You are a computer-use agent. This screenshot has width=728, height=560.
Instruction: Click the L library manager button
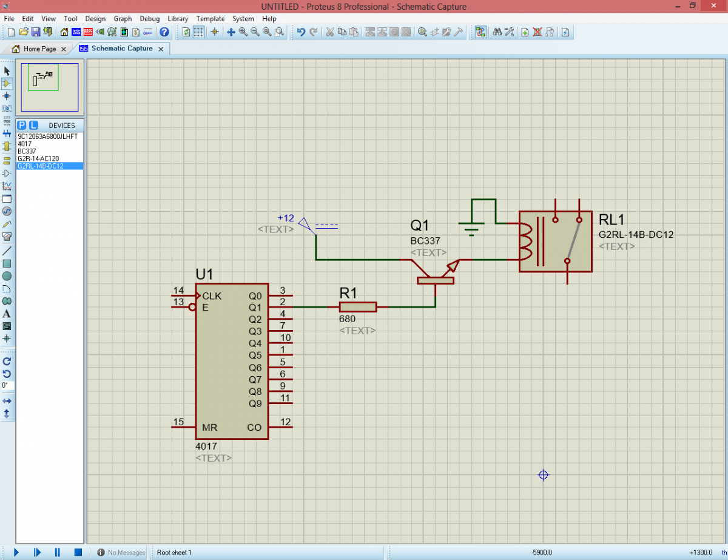tap(34, 125)
